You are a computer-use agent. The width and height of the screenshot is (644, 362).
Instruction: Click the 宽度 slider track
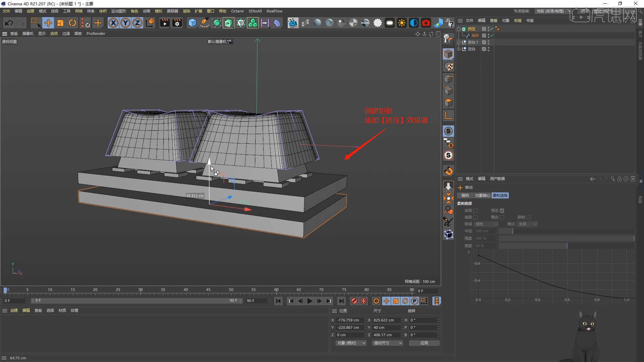[x=567, y=246]
